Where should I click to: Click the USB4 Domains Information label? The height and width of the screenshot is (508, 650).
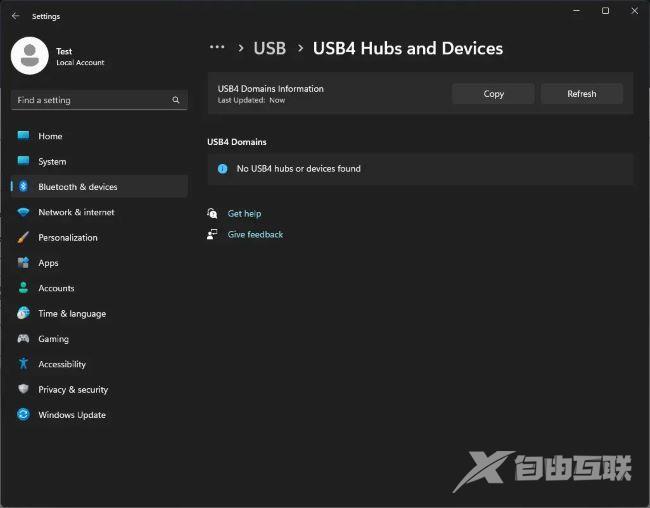click(271, 88)
